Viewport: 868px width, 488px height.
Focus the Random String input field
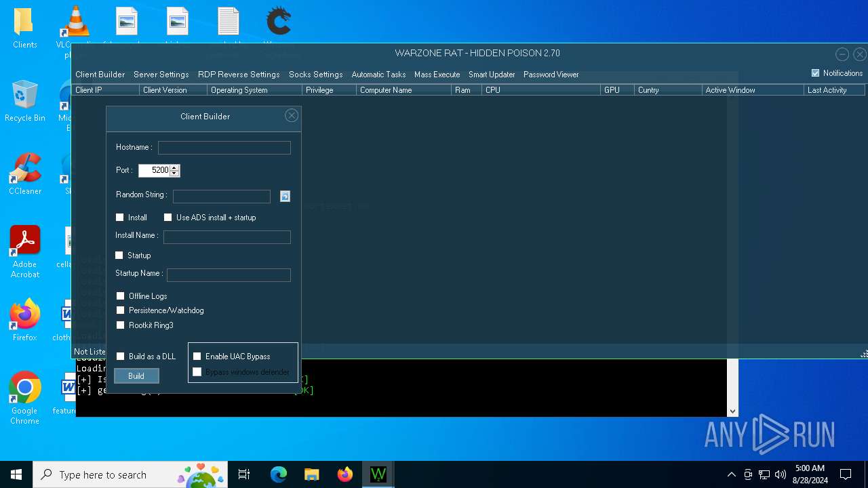point(222,197)
